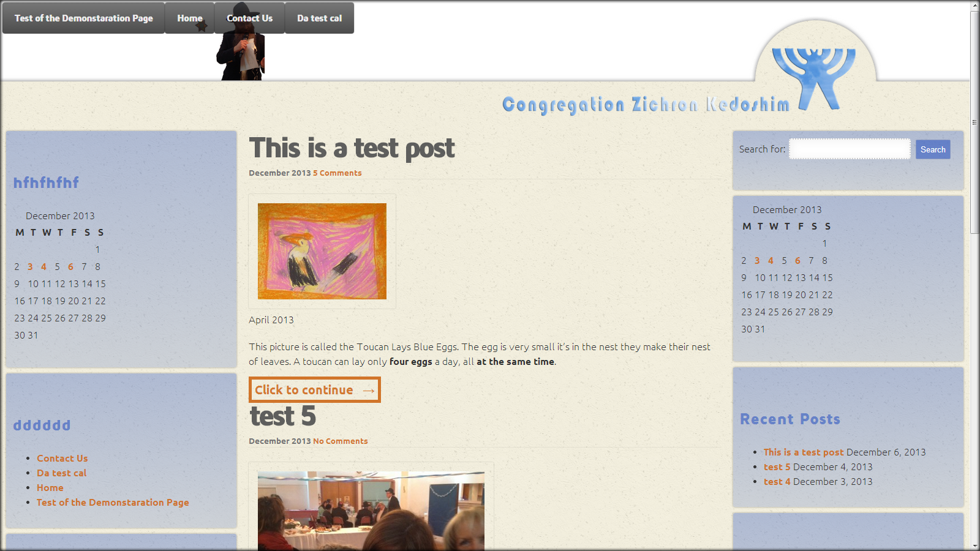980x551 pixels.
Task: Click the page scrollbar down arrow
Action: [974, 545]
